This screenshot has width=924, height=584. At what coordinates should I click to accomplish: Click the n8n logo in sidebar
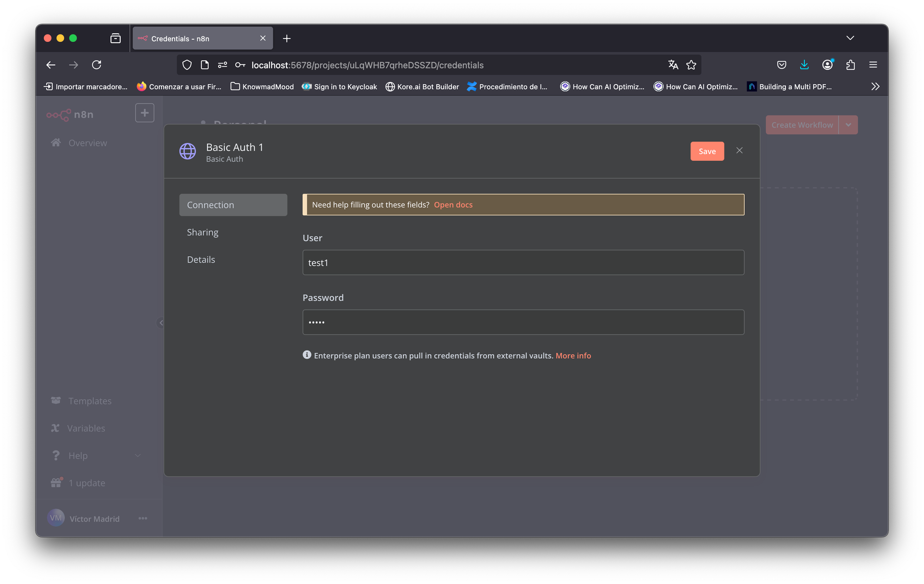[70, 114]
